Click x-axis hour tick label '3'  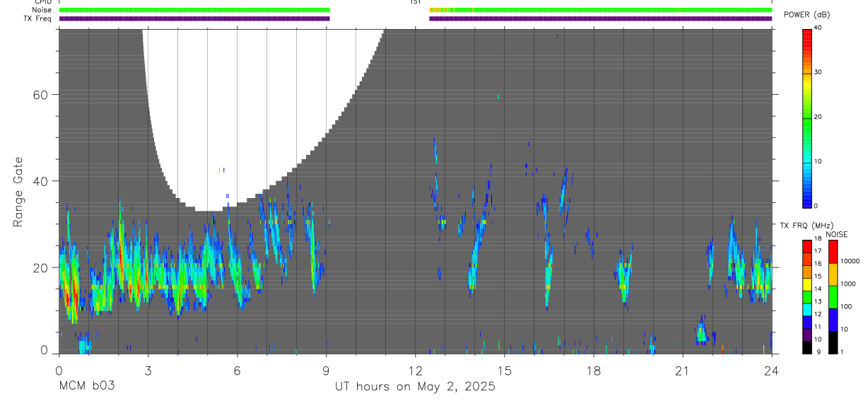147,371
